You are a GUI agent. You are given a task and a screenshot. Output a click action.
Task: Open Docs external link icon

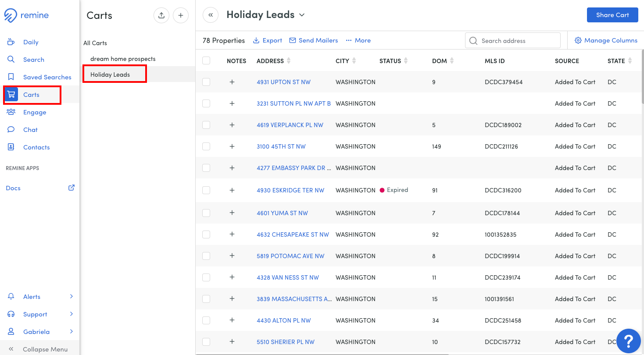click(72, 188)
